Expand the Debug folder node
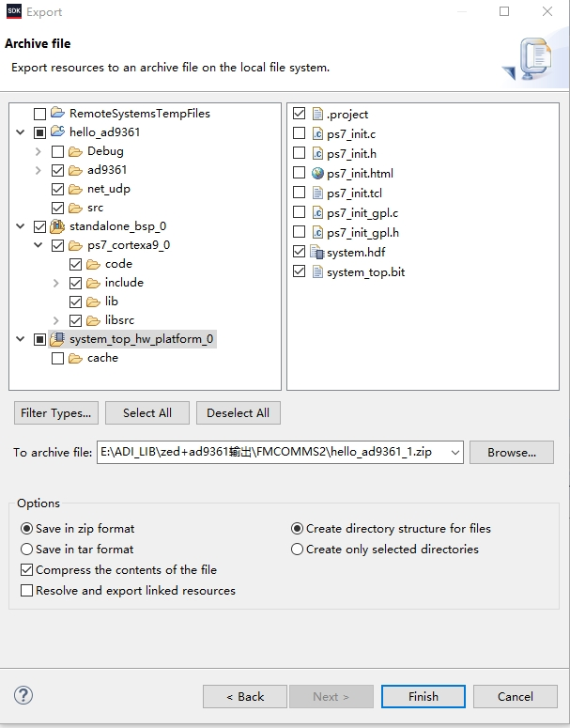 pos(39,151)
